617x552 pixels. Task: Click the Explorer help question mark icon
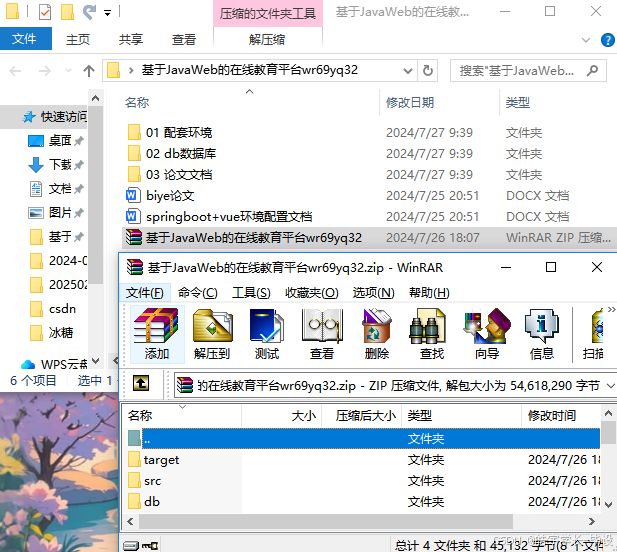(x=608, y=40)
